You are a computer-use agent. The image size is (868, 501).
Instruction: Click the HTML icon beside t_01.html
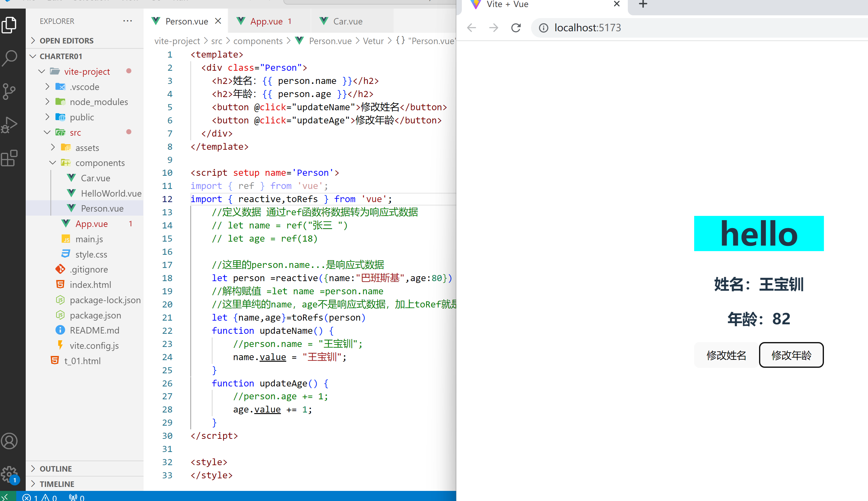pos(55,360)
